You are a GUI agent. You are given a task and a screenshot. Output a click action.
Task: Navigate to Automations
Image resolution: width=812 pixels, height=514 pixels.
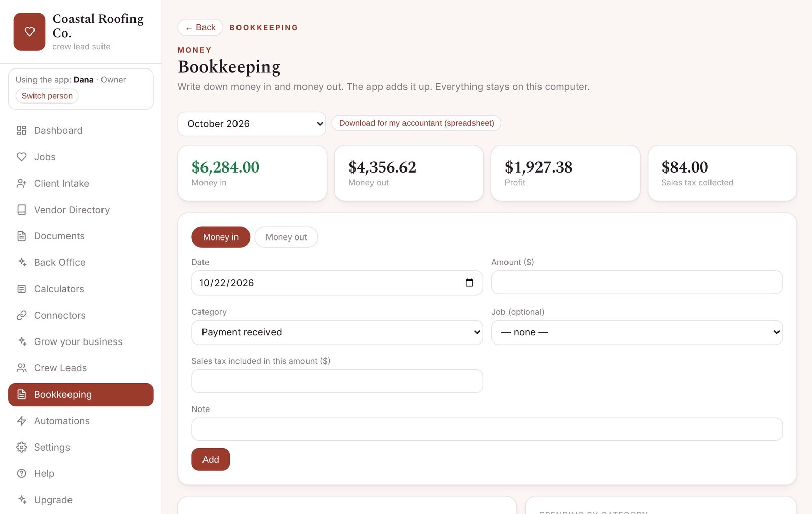[81, 421]
